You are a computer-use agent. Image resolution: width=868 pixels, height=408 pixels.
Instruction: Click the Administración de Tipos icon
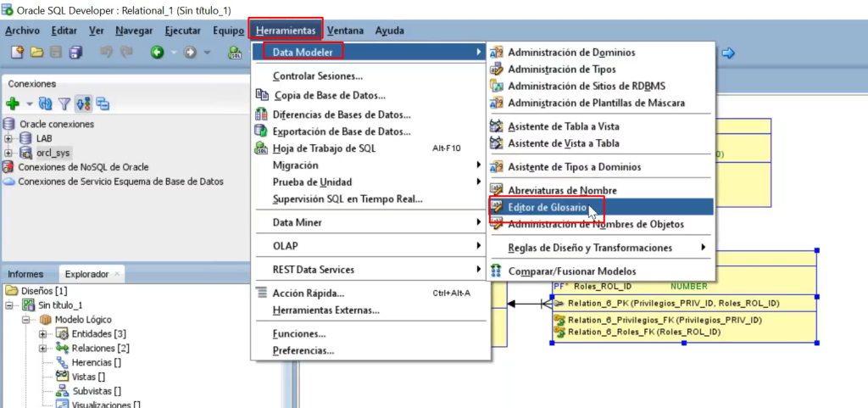tap(497, 70)
